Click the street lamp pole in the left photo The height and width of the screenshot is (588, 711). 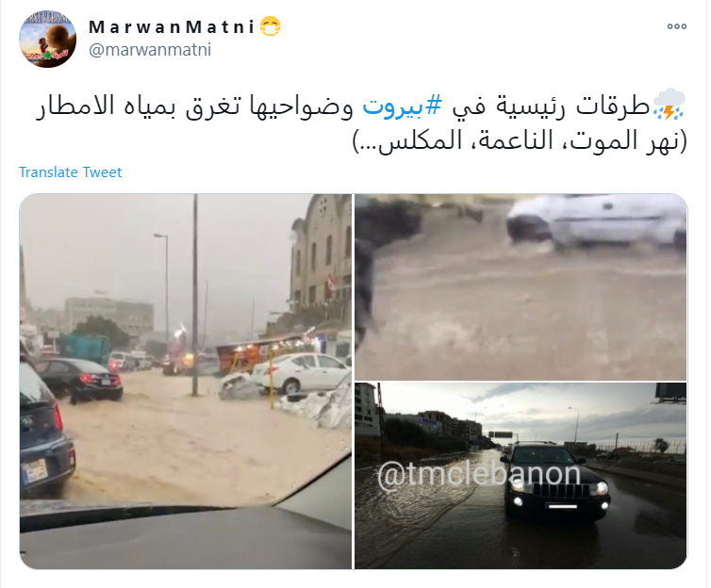click(x=195, y=295)
